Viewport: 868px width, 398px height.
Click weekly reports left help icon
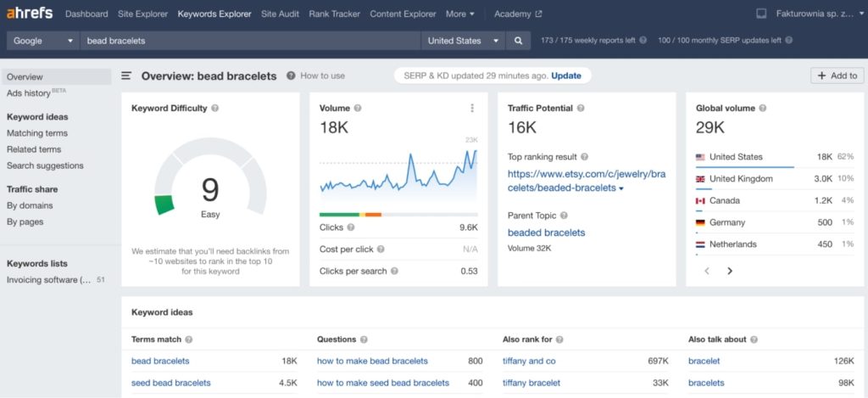point(643,41)
